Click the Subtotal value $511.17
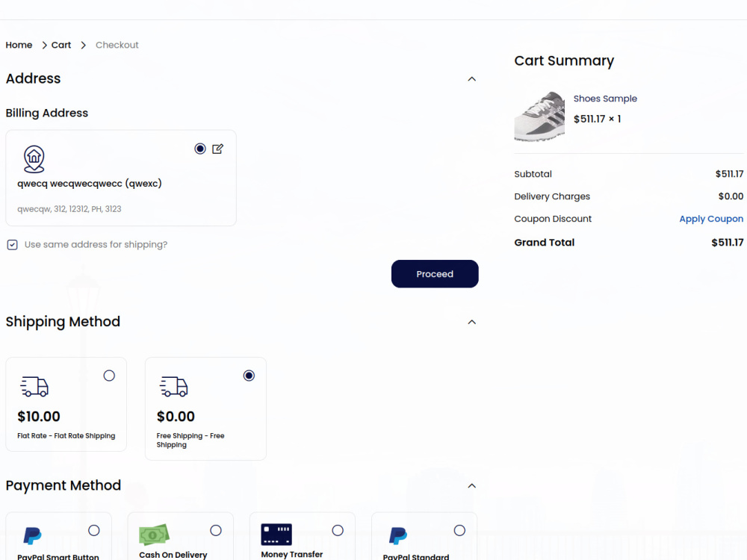The width and height of the screenshot is (747, 560). tap(729, 174)
